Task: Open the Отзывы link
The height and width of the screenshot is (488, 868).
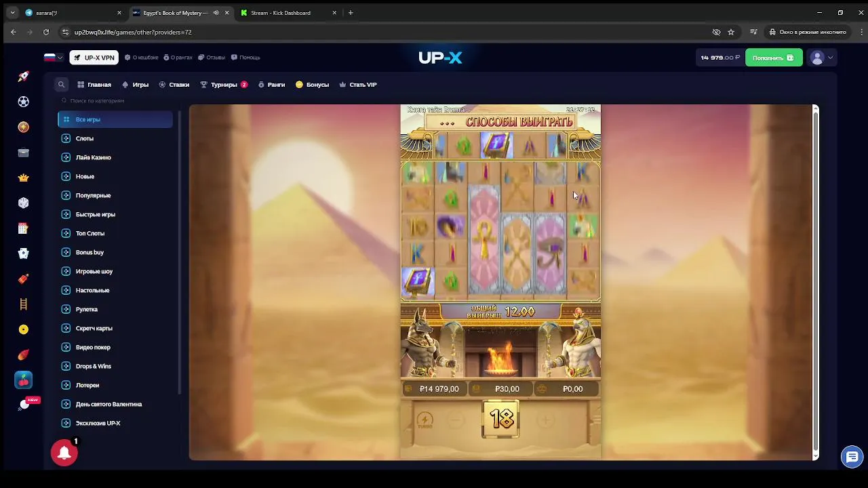Action: (212, 58)
